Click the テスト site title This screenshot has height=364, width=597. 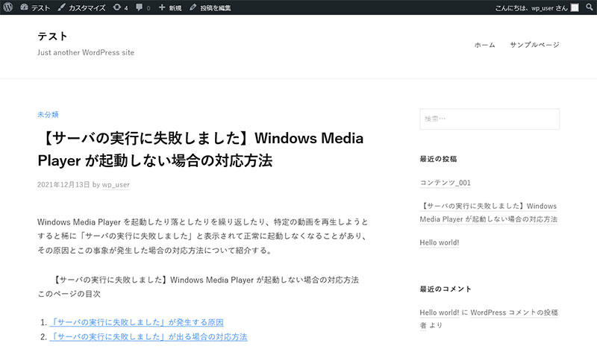tap(52, 36)
